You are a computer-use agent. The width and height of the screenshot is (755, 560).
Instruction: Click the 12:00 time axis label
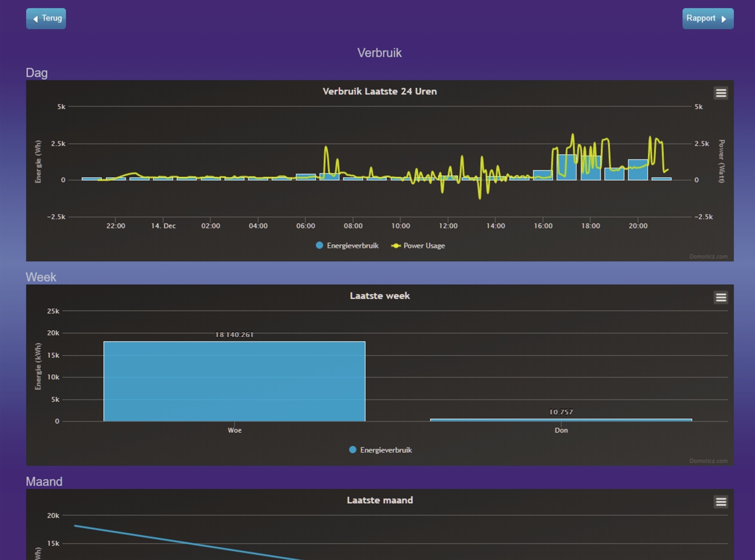coord(448,226)
